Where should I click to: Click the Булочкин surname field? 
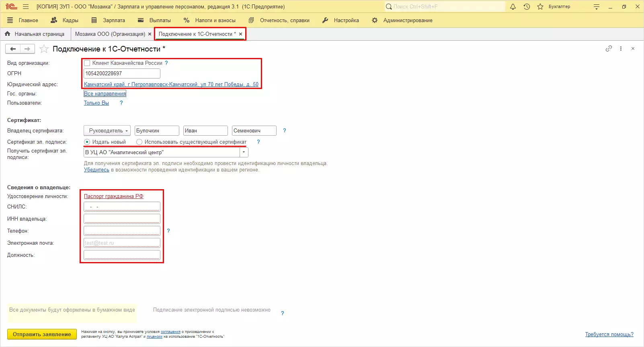(x=157, y=131)
